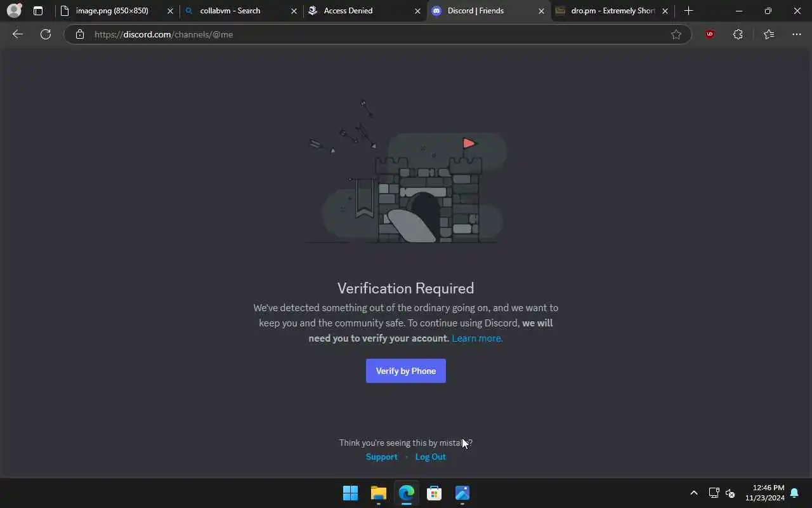Screen dimensions: 812x508
Task: Open the notifications bell icon
Action: [x=794, y=493]
